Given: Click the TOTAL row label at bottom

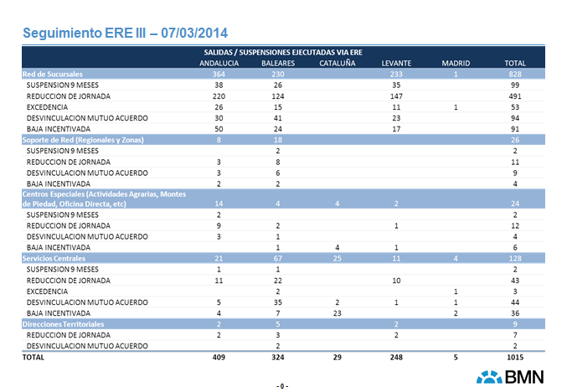Looking at the screenshot, I should pos(34,356).
